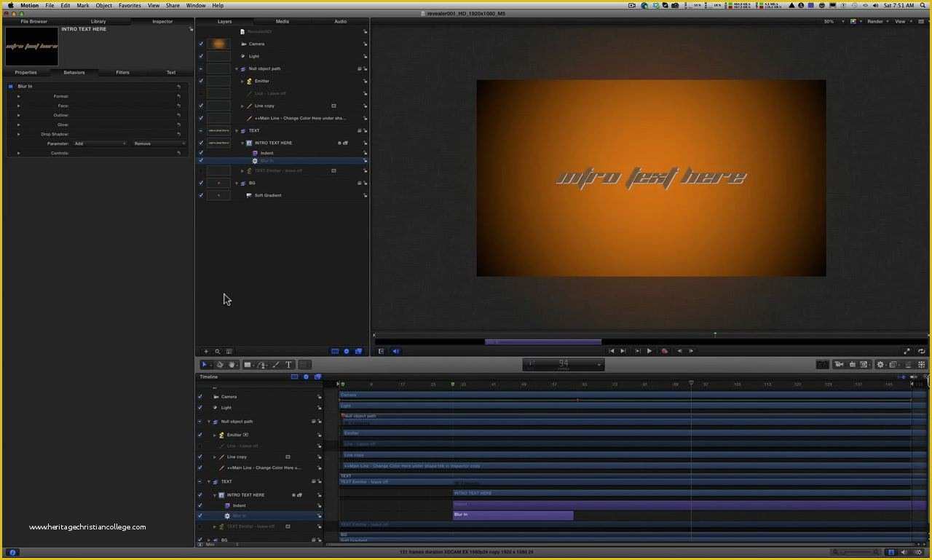
Task: Collapse the Null object path group
Action: pos(237,68)
